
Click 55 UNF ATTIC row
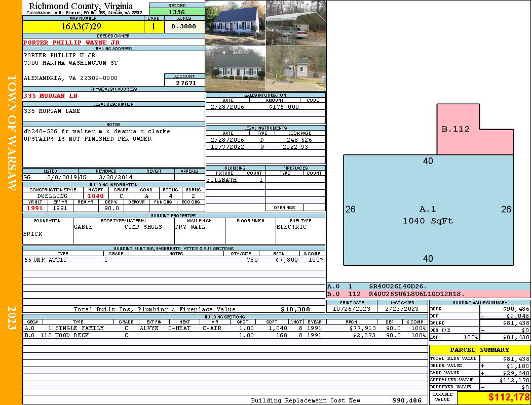pyautogui.click(x=174, y=260)
